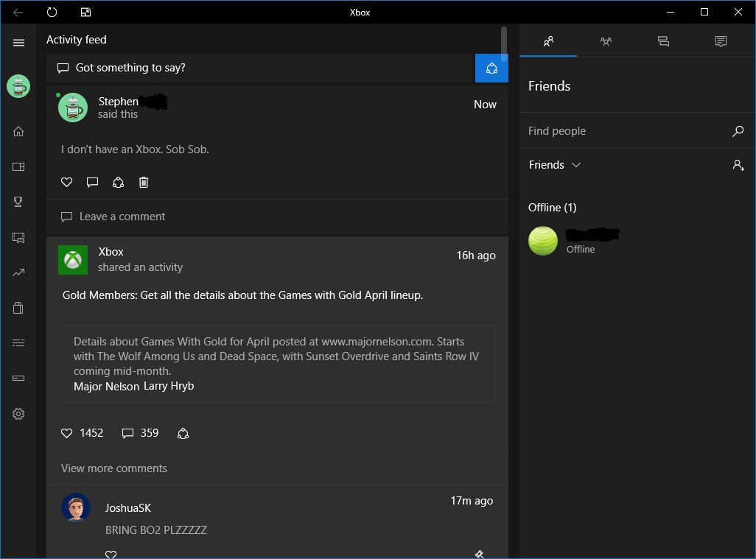Expand the Friends filter dropdown
The image size is (756, 559).
coord(554,165)
